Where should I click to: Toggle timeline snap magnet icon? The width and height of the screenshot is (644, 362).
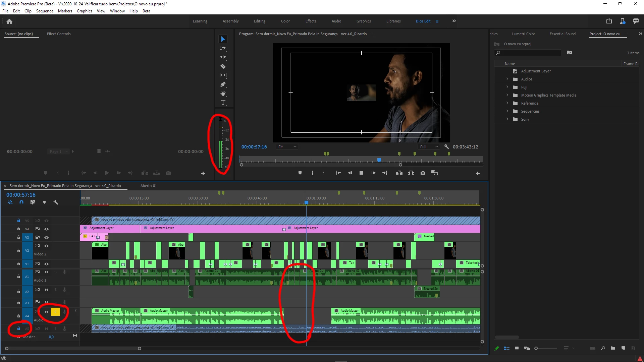point(21,202)
